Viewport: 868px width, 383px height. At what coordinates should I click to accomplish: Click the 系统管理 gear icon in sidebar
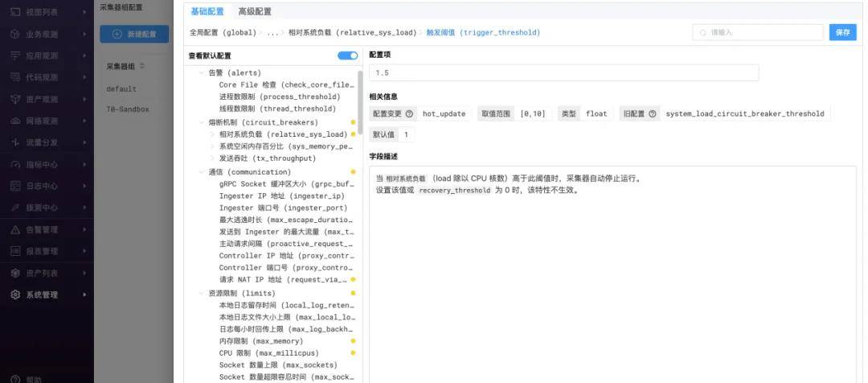(x=15, y=294)
